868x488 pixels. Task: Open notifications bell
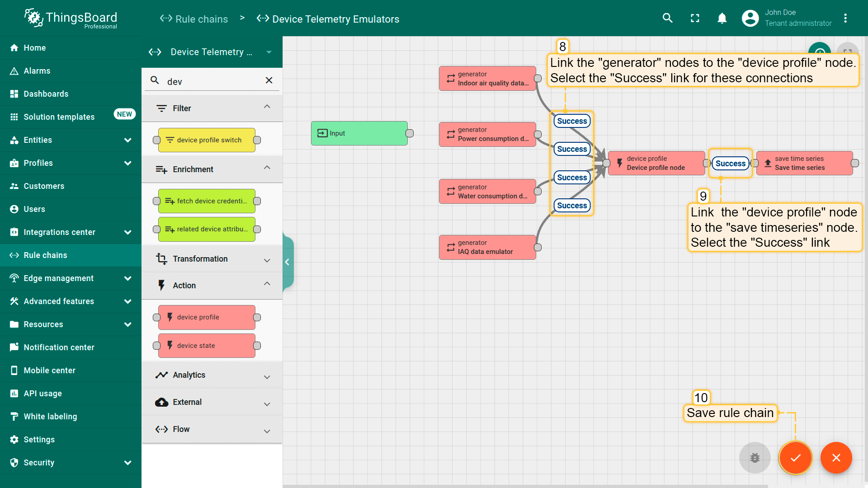click(x=722, y=18)
